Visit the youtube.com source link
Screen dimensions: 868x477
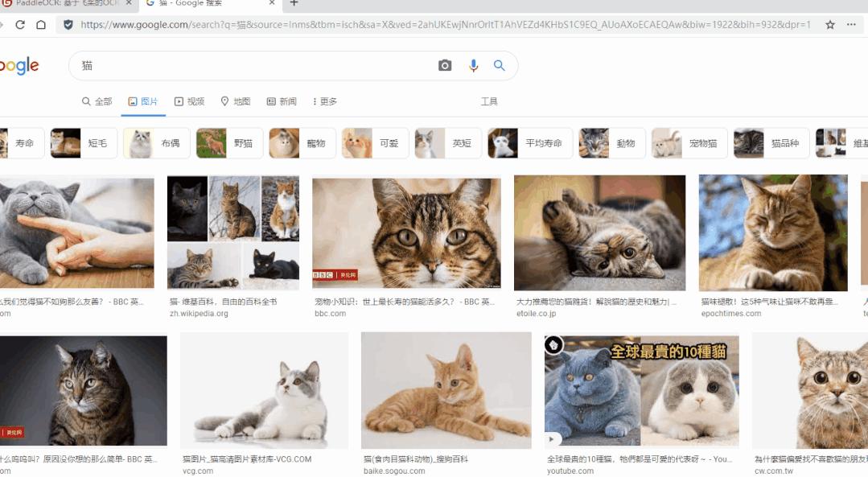point(570,471)
